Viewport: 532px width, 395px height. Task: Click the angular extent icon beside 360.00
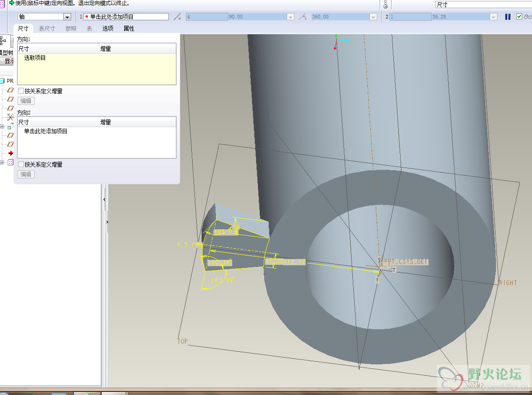(x=302, y=17)
